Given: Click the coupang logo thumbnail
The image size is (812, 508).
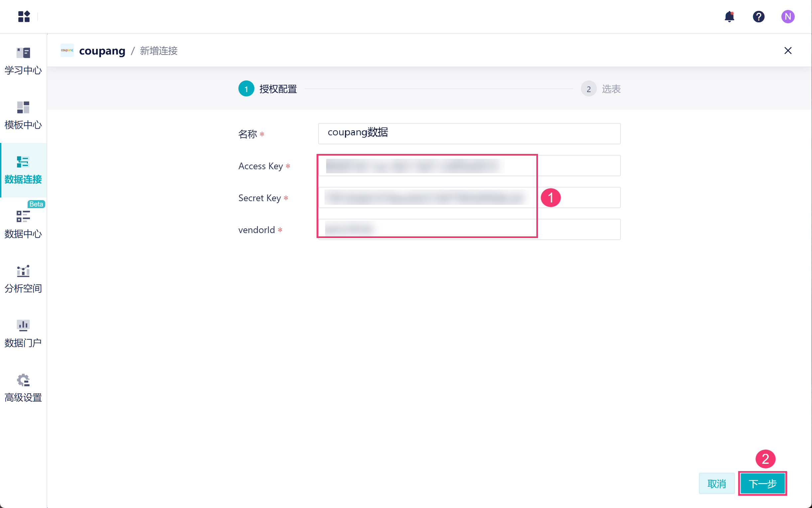Looking at the screenshot, I should pyautogui.click(x=67, y=51).
